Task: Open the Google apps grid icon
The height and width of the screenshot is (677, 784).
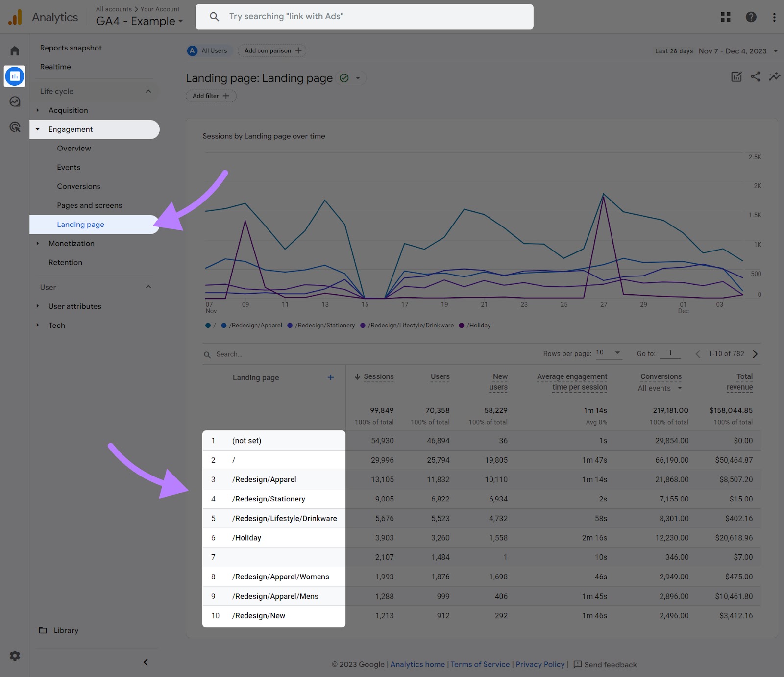Action: [726, 17]
